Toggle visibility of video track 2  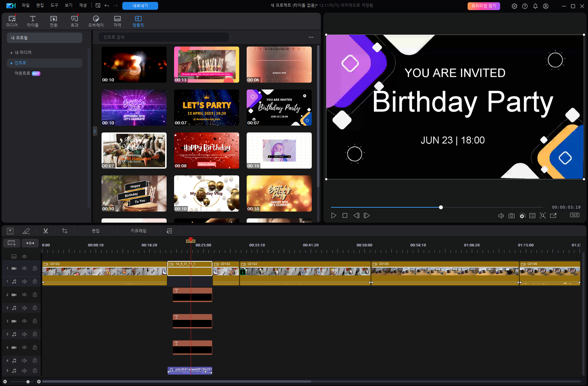24,295
